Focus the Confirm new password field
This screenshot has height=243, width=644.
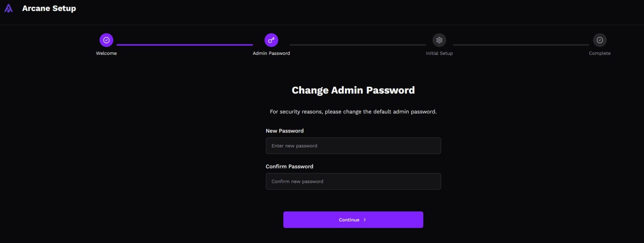353,181
